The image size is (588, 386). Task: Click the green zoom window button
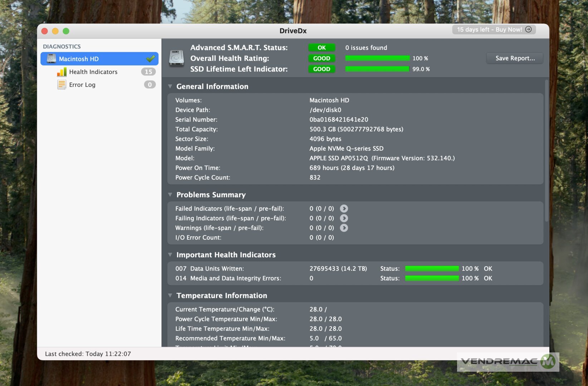coord(66,31)
